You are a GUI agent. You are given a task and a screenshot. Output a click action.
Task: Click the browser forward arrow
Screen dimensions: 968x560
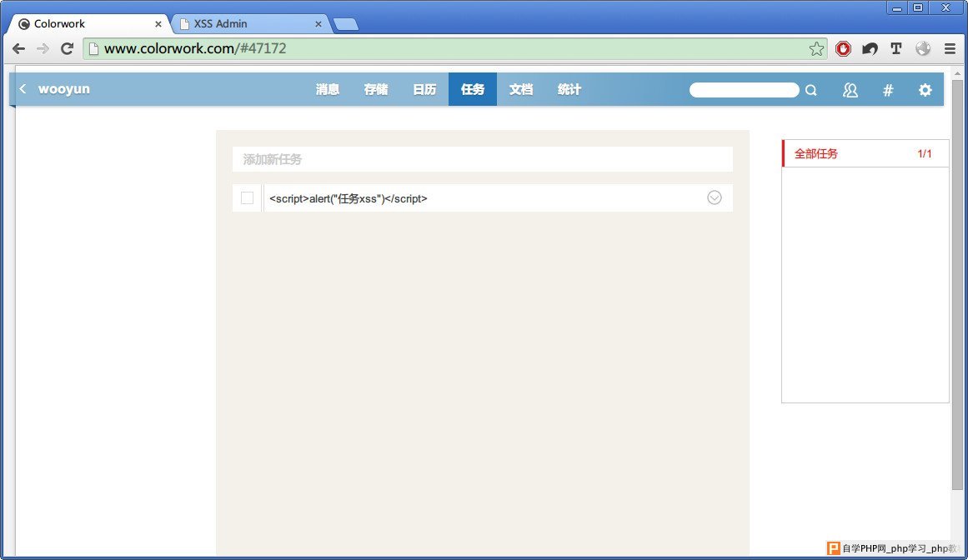pos(43,48)
